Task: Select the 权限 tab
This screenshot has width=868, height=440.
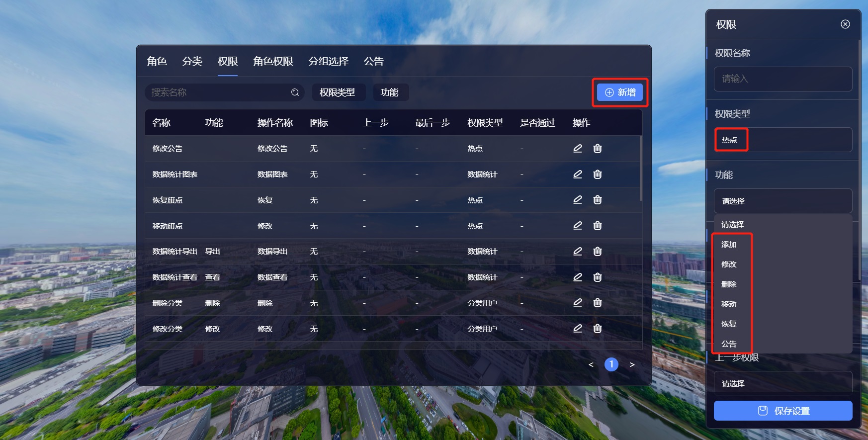Action: coord(228,61)
